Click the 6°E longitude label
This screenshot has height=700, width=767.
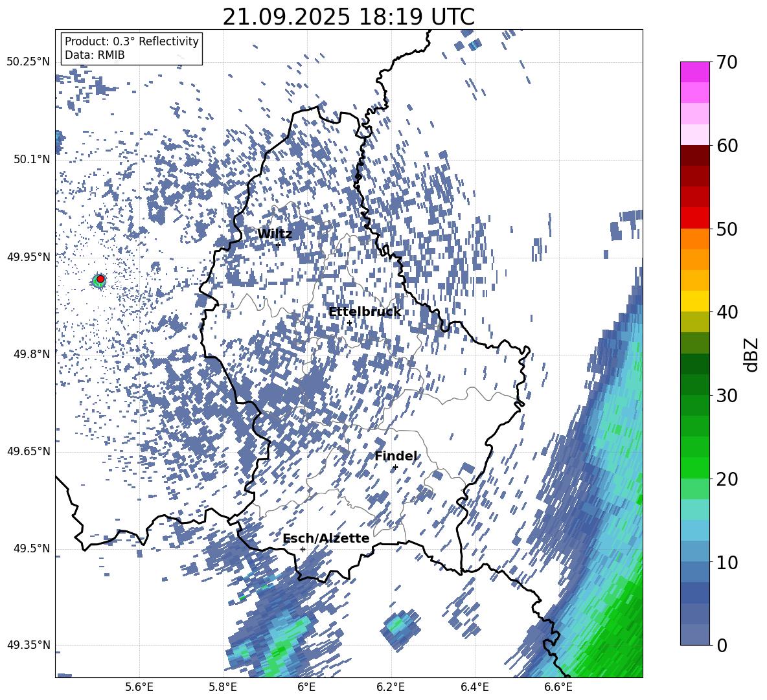(x=306, y=687)
